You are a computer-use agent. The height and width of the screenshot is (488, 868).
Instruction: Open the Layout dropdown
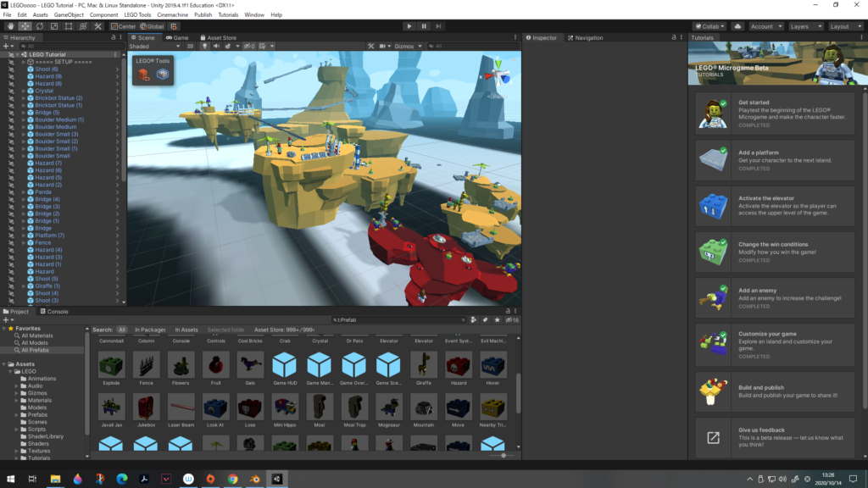click(846, 26)
